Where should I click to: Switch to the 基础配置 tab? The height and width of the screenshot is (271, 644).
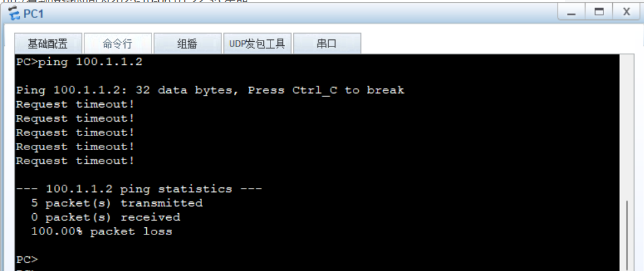point(48,44)
